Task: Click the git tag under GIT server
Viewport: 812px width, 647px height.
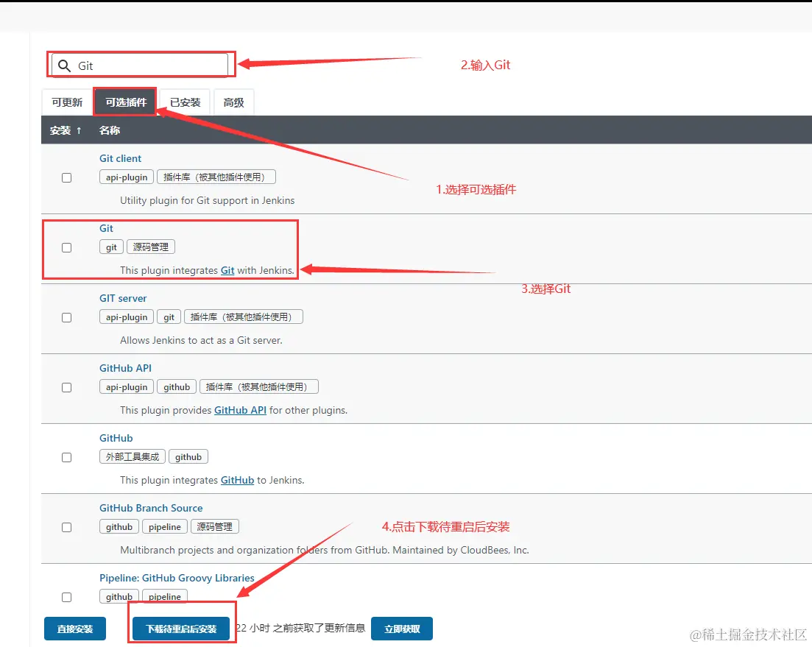Action: tap(169, 317)
